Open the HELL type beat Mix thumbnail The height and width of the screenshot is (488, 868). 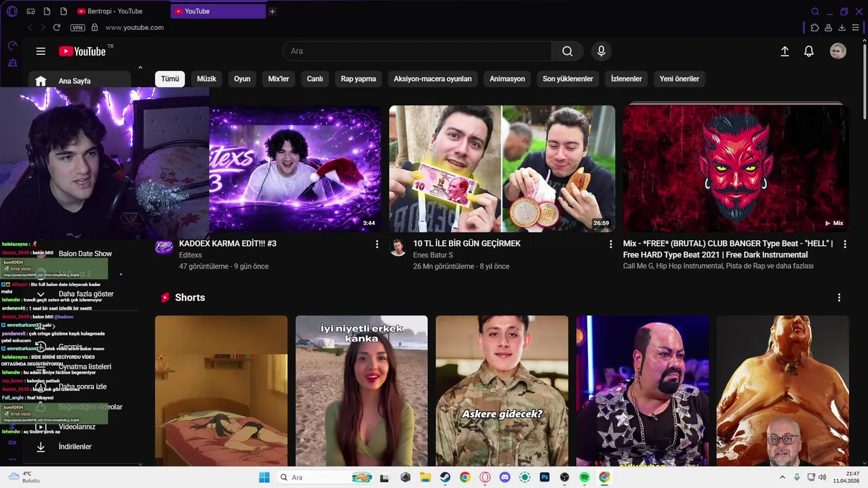pyautogui.click(x=736, y=169)
